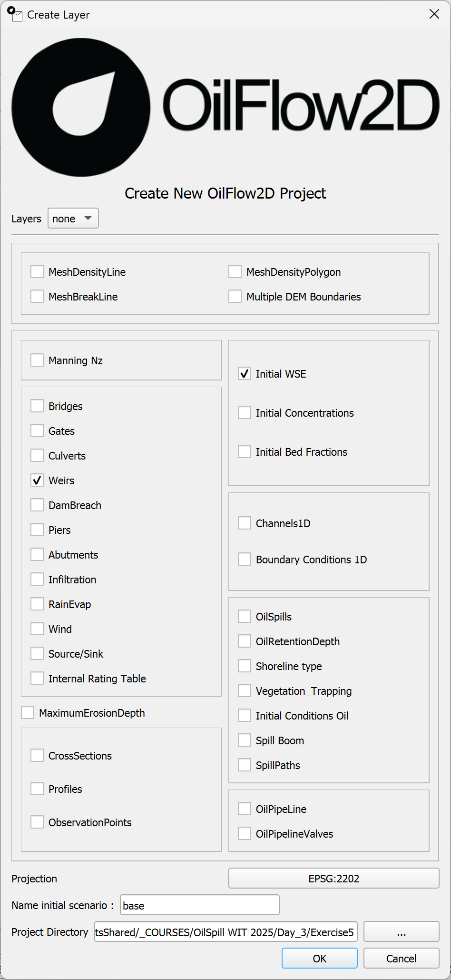Browse for project directory with ... button

click(x=402, y=932)
